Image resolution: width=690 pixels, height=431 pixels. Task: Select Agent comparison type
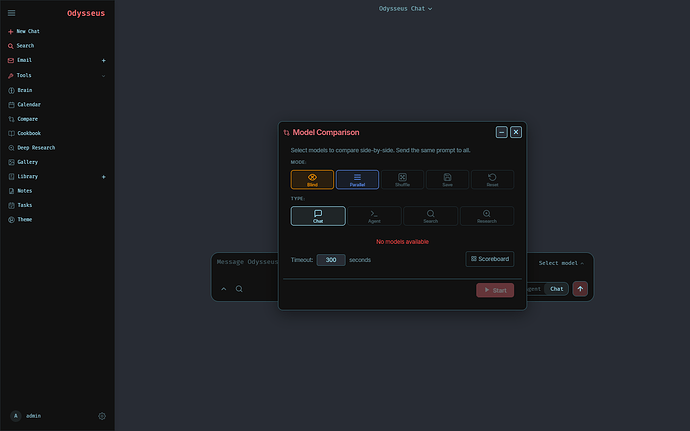pos(374,216)
